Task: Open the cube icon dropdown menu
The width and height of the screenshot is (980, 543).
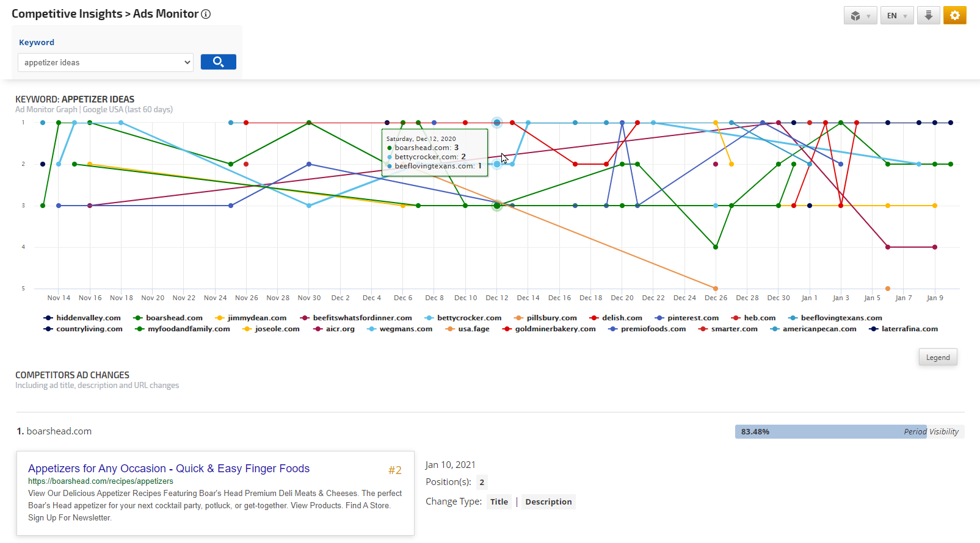Action: pos(860,15)
